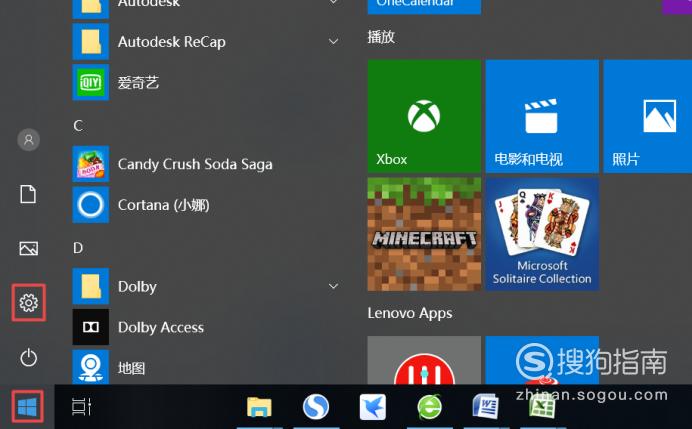692x429 pixels.
Task: Open the blue bird app on taskbar
Action: [x=372, y=406]
